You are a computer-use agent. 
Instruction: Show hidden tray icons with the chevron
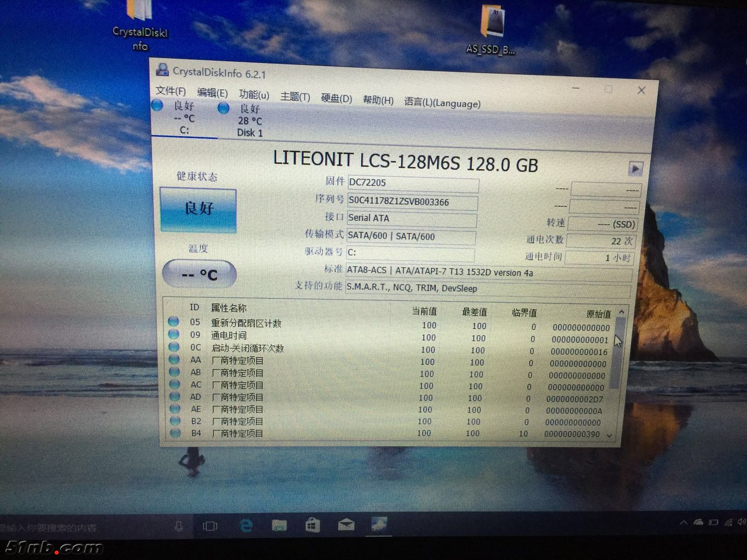click(683, 523)
